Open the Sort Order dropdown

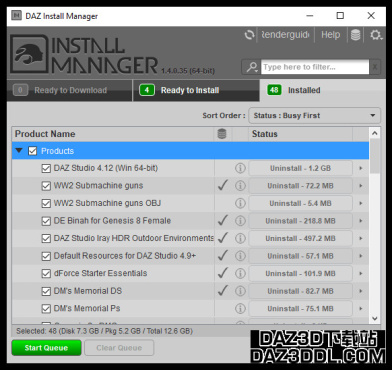(x=314, y=116)
